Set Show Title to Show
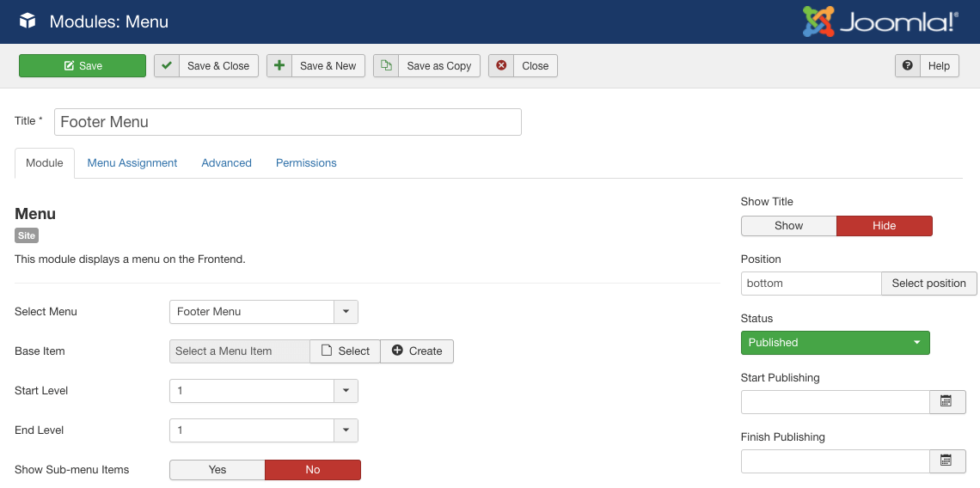980x488 pixels. [x=788, y=226]
